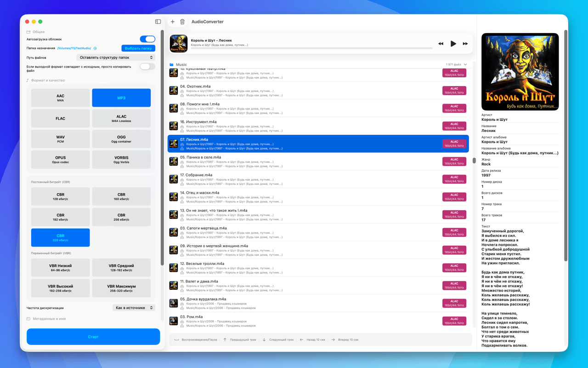Select the FLAC format option
This screenshot has height=368, width=588.
click(60, 119)
